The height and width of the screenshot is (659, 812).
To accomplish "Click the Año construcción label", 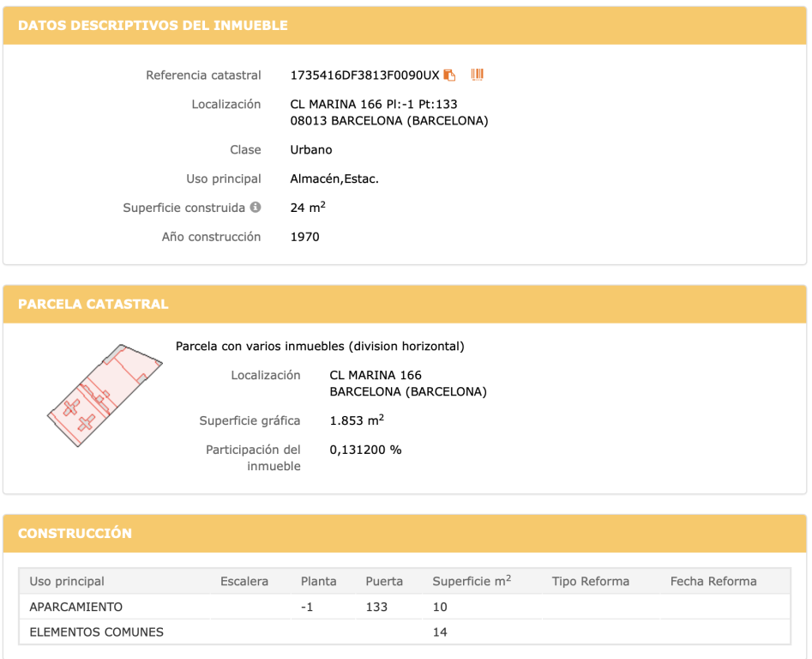I will tap(211, 237).
